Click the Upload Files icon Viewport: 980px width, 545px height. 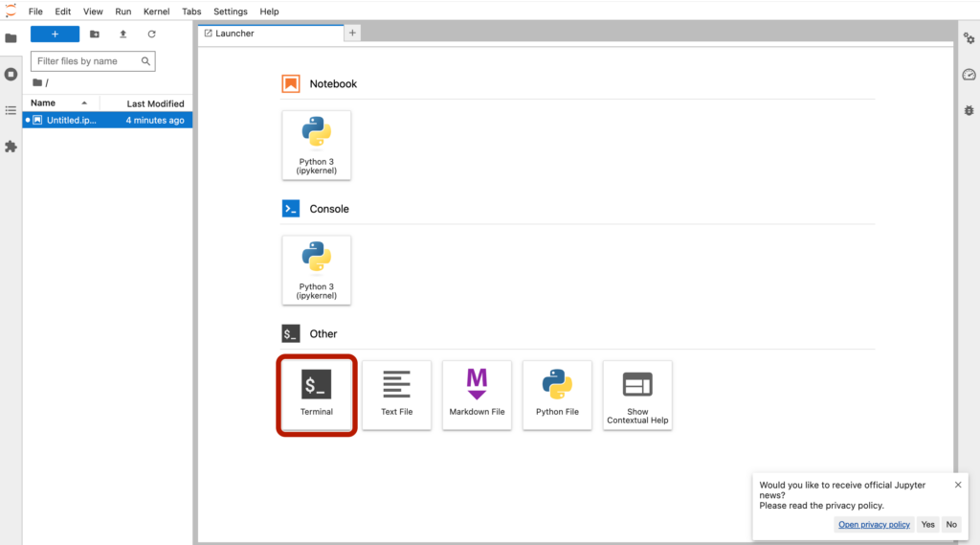(x=123, y=34)
